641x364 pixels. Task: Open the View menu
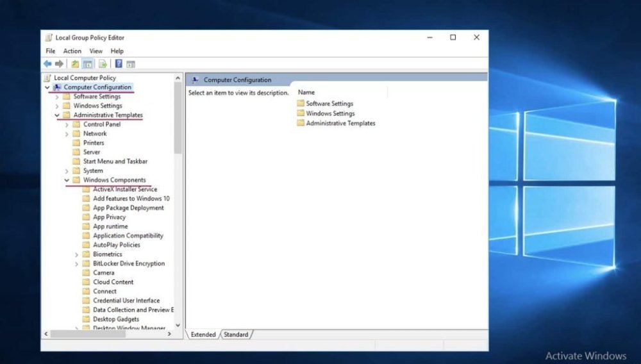tap(96, 51)
